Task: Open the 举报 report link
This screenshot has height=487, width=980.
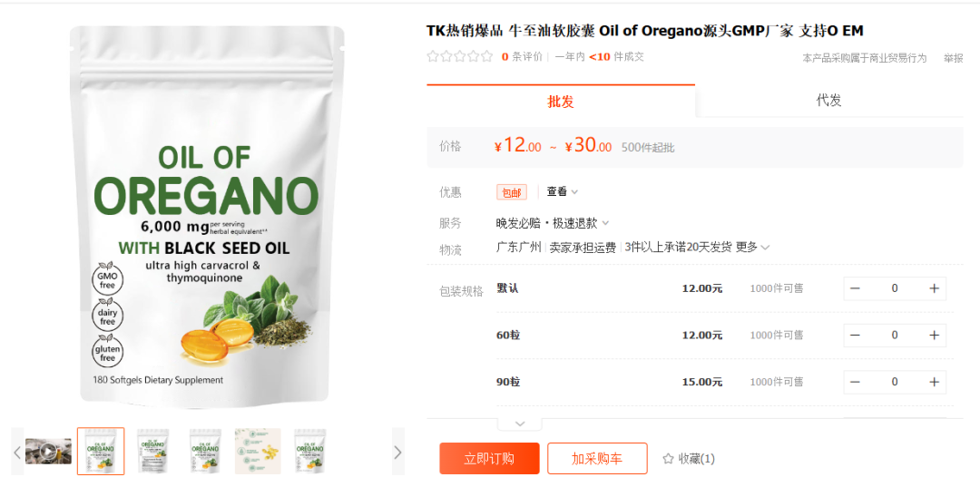Action: click(953, 58)
